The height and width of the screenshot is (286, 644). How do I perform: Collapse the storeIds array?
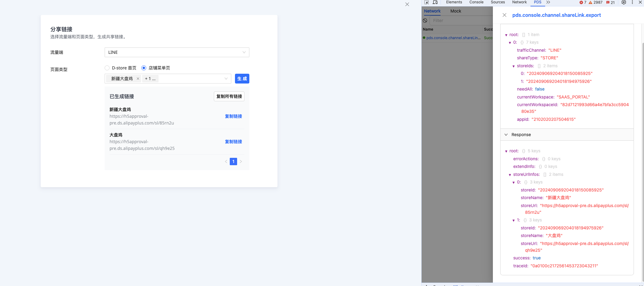point(514,66)
